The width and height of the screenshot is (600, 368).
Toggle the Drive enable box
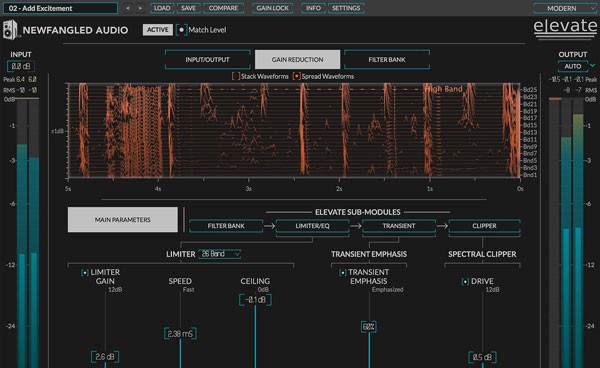pos(465,282)
